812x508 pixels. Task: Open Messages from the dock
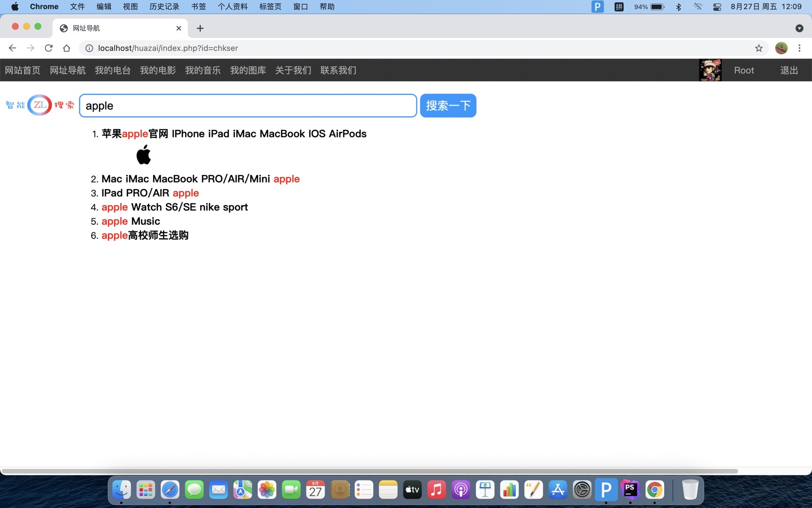194,490
